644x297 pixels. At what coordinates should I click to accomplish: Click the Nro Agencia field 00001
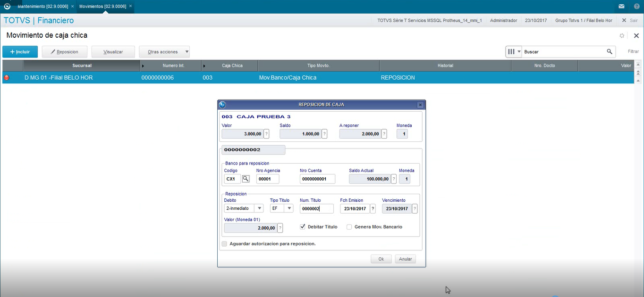click(x=268, y=179)
